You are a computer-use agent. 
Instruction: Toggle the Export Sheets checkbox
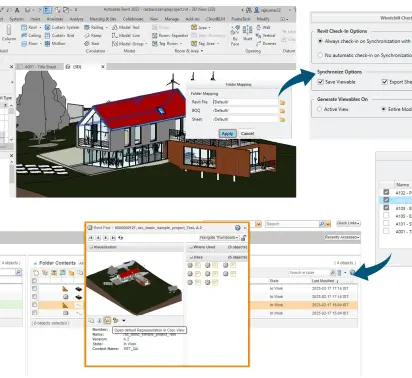coord(385,82)
